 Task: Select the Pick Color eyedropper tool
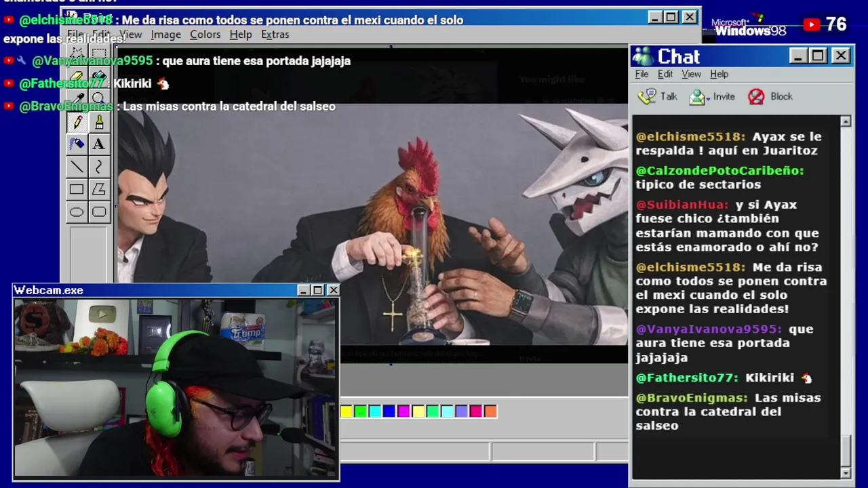77,99
